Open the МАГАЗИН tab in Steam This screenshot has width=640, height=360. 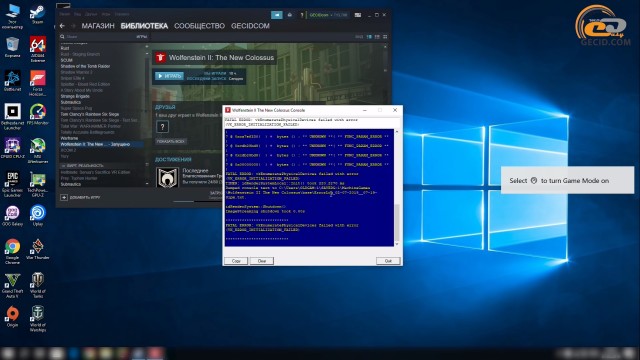pyautogui.click(x=98, y=26)
